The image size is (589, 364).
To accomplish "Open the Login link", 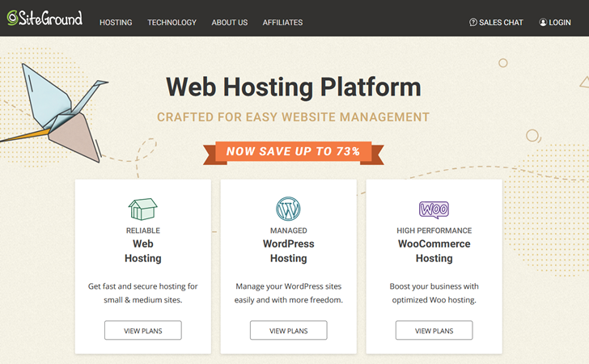I will click(555, 23).
